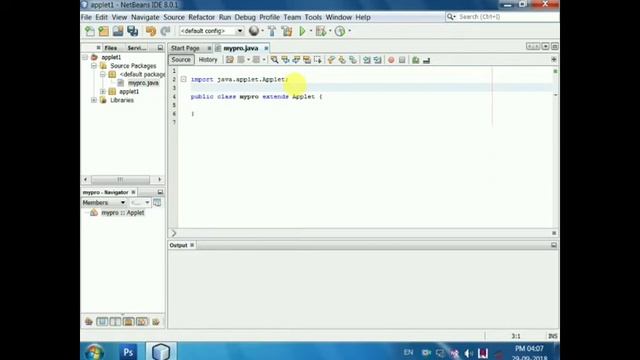Open the Members dropdown in Navigator

point(104,202)
